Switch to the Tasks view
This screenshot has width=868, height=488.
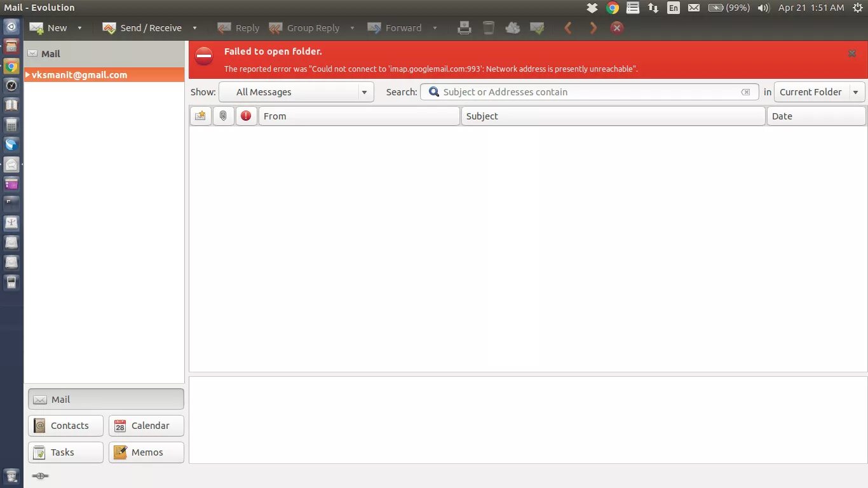click(x=66, y=452)
